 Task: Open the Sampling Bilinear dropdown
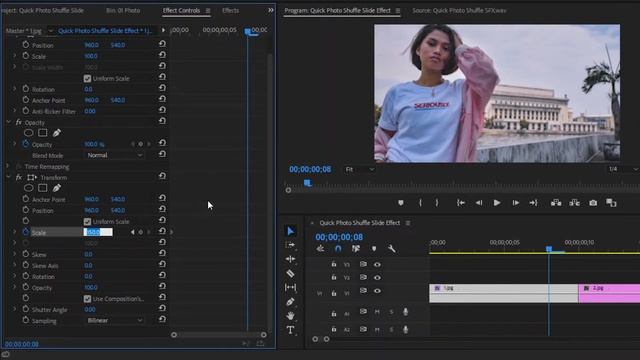pos(115,320)
